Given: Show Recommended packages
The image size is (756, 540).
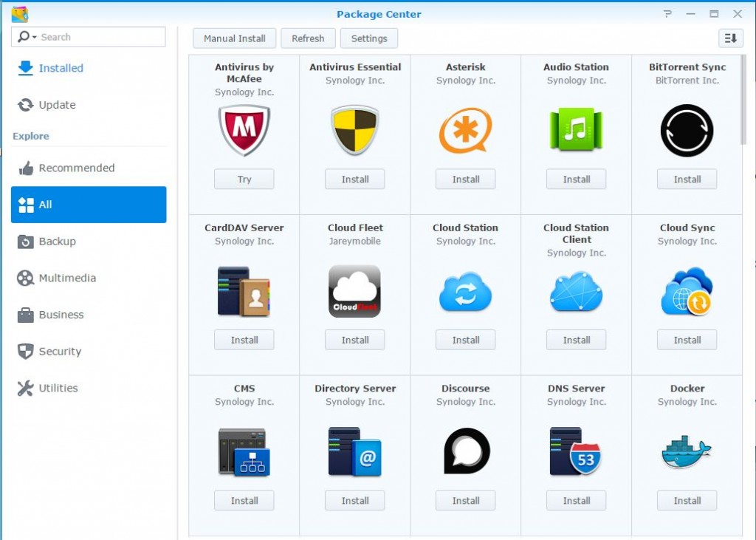Looking at the screenshot, I should [89, 168].
